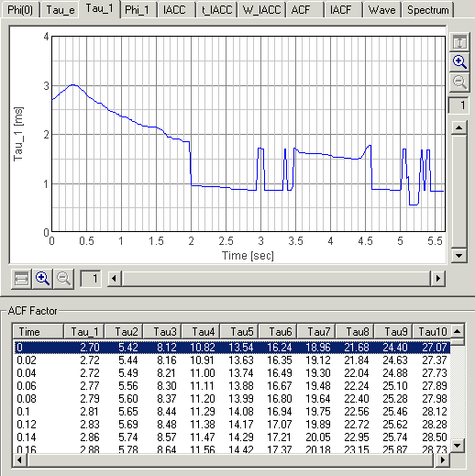
Task: Click the Tau_1 column header
Action: pyautogui.click(x=84, y=332)
